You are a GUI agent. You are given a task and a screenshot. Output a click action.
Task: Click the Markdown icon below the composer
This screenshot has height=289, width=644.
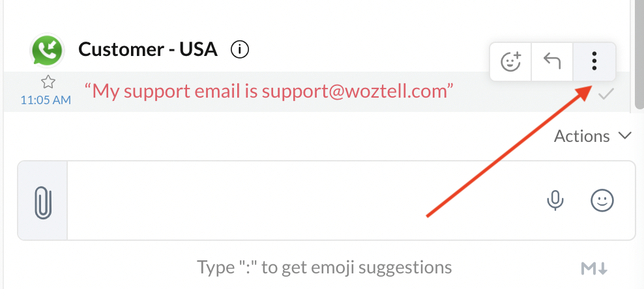(x=594, y=269)
